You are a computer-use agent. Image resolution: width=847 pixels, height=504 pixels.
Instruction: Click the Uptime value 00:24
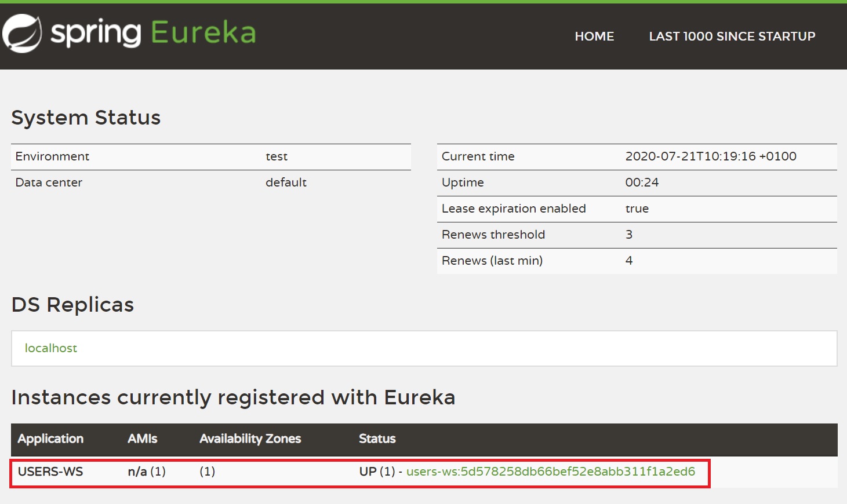(x=642, y=182)
